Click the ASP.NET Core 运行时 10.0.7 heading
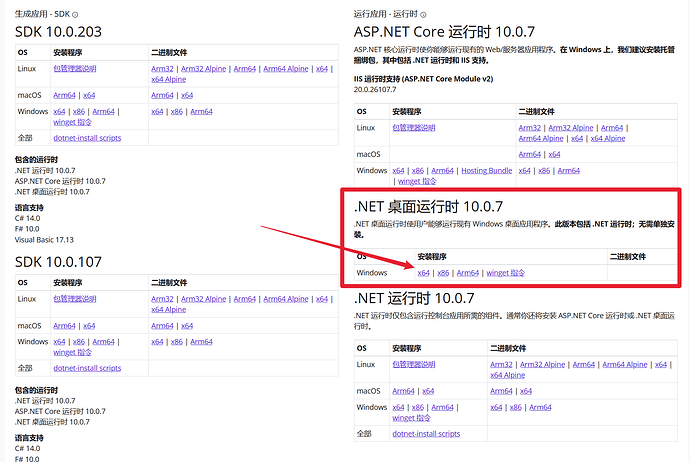The width and height of the screenshot is (690, 462). (x=444, y=32)
